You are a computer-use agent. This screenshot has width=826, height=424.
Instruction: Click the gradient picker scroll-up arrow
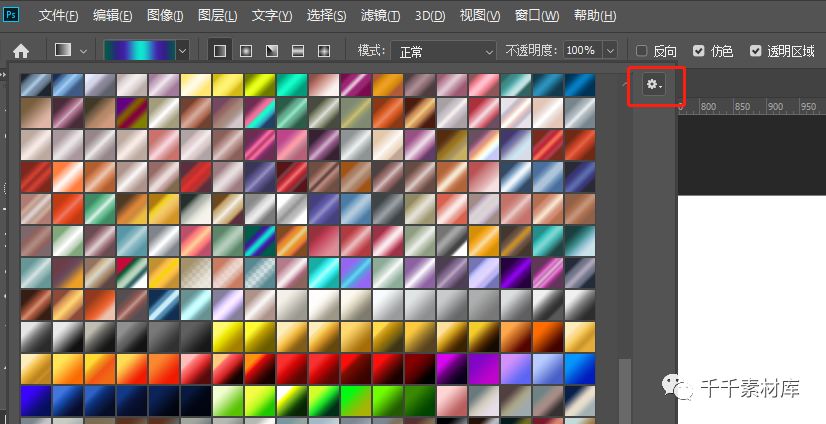[625, 84]
